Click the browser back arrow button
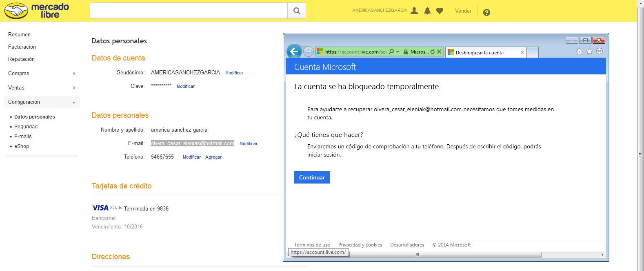The height and width of the screenshot is (271, 644). pos(294,52)
